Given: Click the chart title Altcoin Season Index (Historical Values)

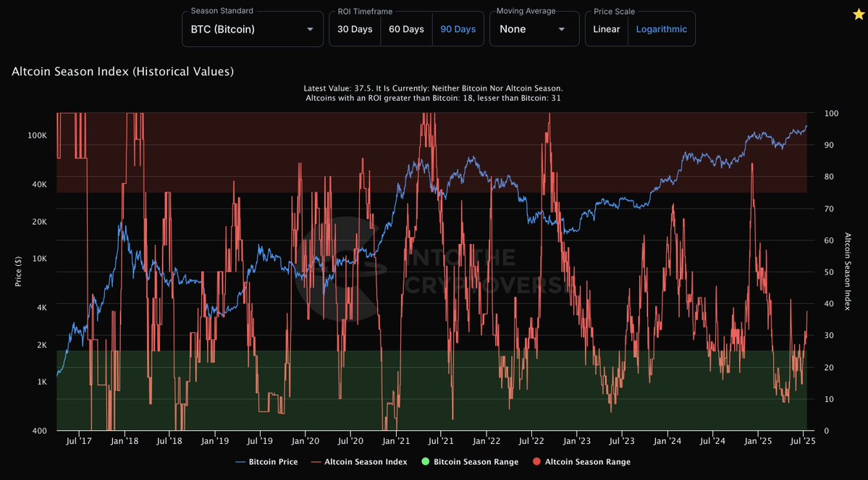Looking at the screenshot, I should pyautogui.click(x=123, y=72).
